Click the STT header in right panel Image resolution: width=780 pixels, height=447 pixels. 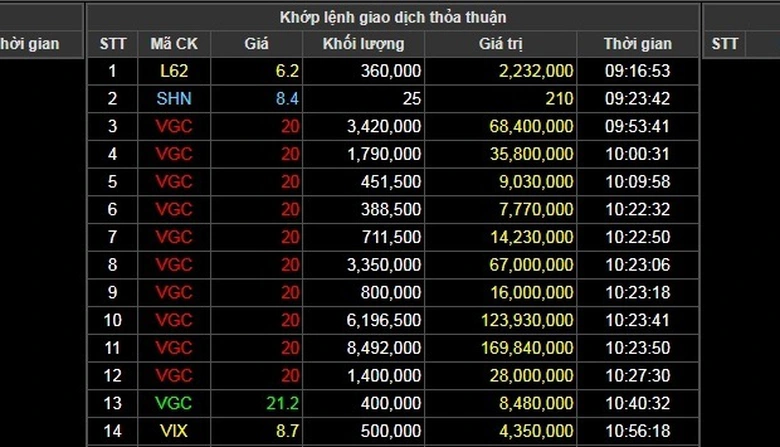coord(725,44)
